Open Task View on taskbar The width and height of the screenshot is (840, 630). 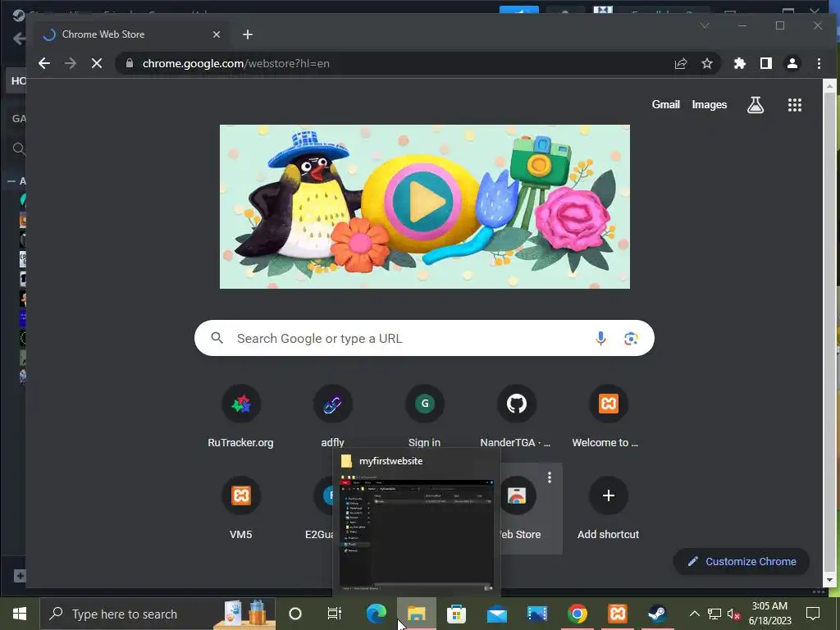coord(335,614)
